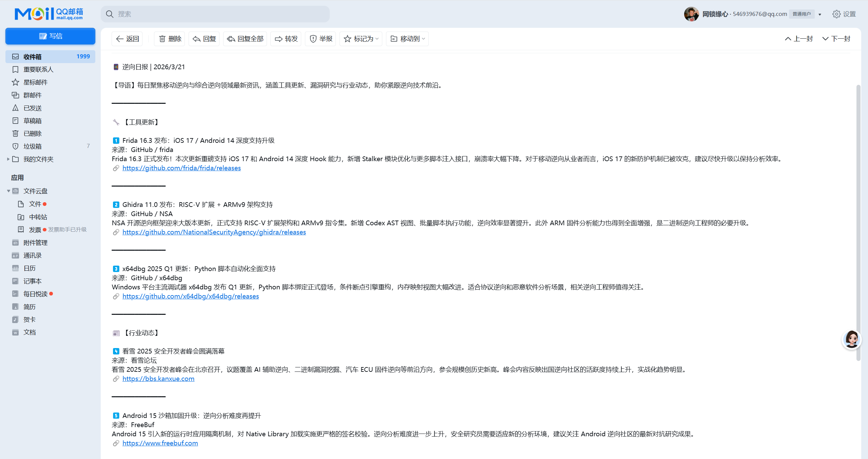Click the trash icon for 删除
Image resolution: width=868 pixels, height=459 pixels.
point(162,39)
